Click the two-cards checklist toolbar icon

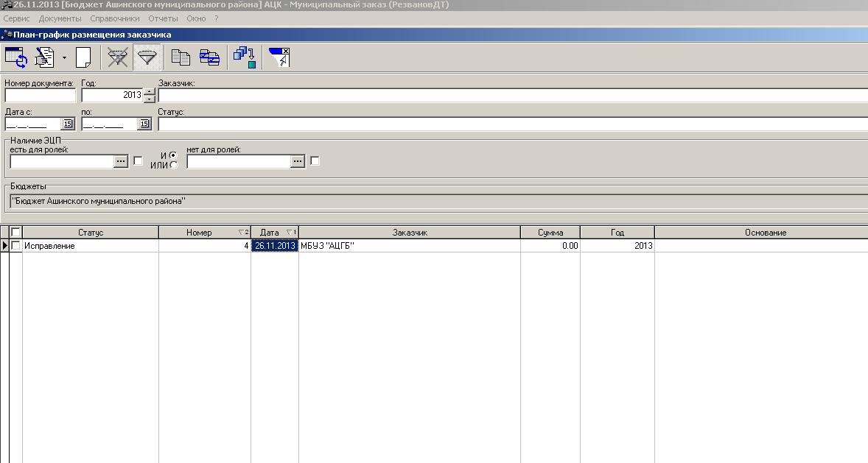(209, 57)
